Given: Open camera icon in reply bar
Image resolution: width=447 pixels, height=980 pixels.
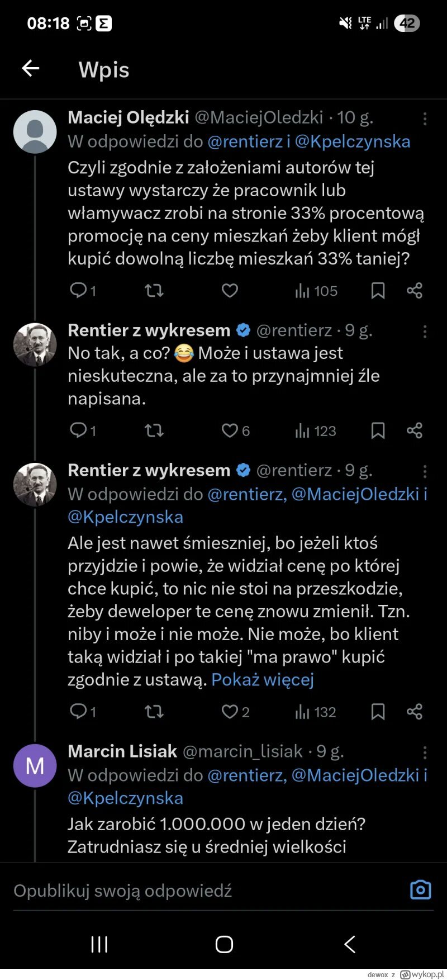Looking at the screenshot, I should pyautogui.click(x=420, y=889).
